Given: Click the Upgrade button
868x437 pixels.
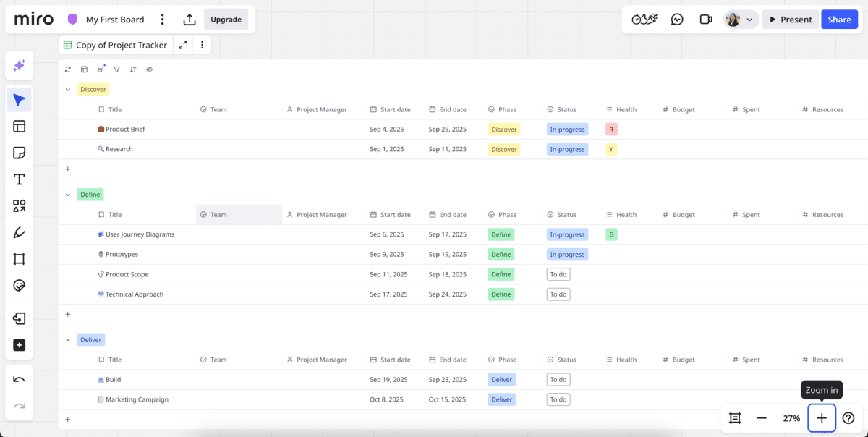Looking at the screenshot, I should [x=226, y=20].
